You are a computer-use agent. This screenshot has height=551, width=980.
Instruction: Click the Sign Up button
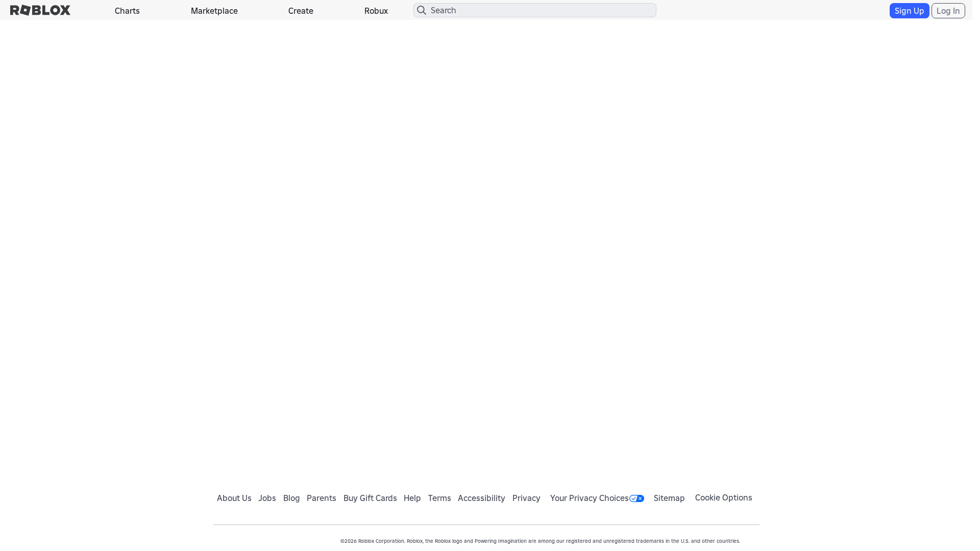point(909,10)
